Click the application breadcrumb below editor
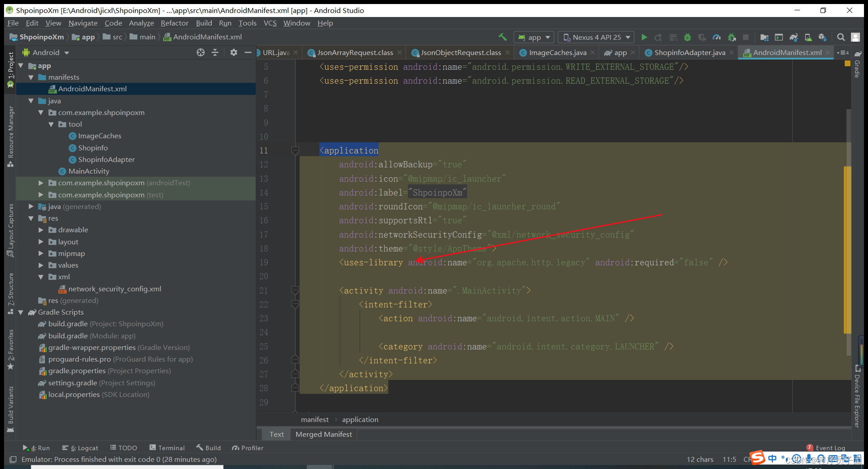The height and width of the screenshot is (469, 868). point(360,420)
